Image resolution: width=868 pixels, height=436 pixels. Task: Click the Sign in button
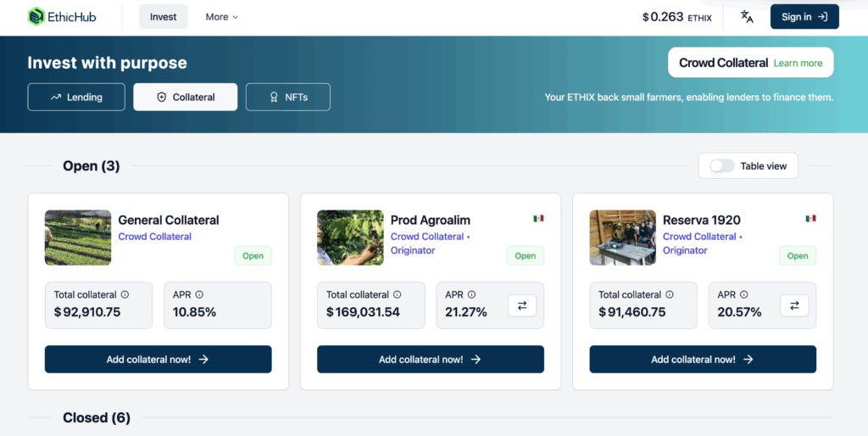click(x=804, y=17)
